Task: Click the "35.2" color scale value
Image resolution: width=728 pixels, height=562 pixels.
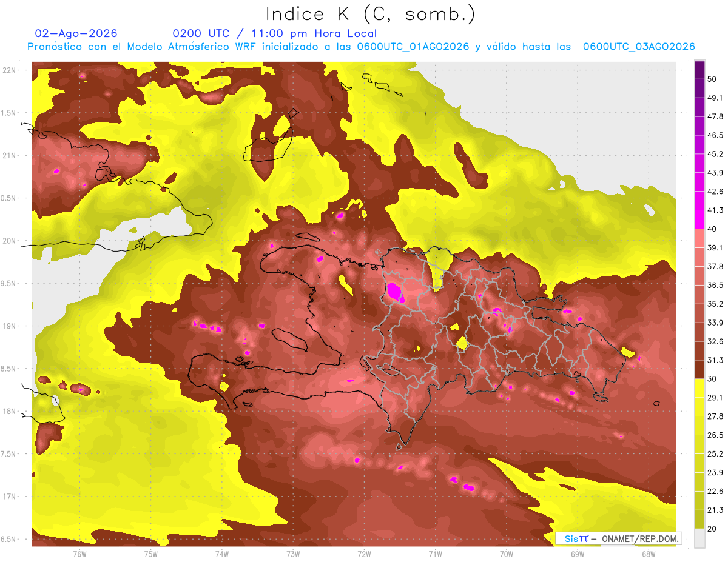Action: (x=716, y=304)
